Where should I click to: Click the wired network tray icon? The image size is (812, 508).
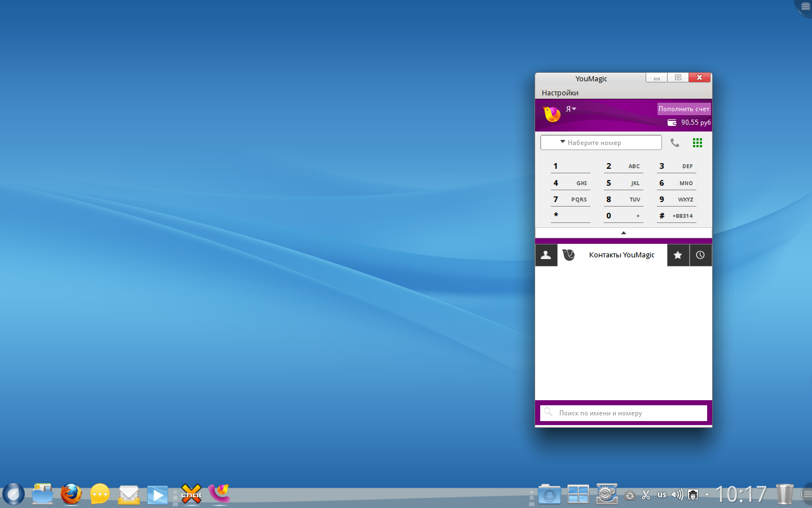693,495
